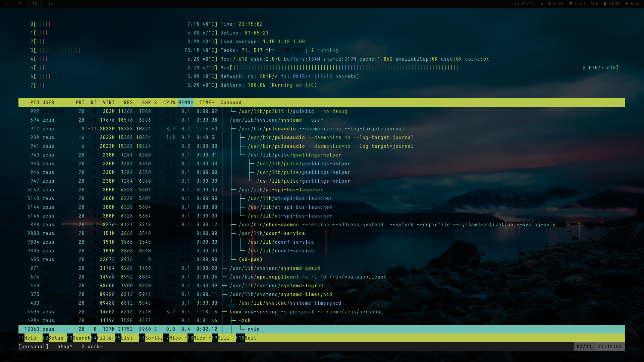This screenshot has width=644, height=362.
Task: Start F3 Search in htop
Action: tap(78, 338)
